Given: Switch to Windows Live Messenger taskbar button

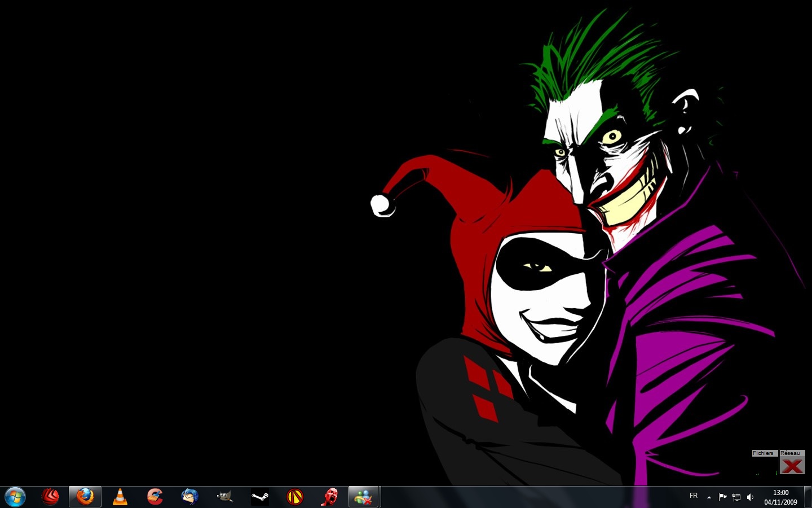Looking at the screenshot, I should coord(364,497).
